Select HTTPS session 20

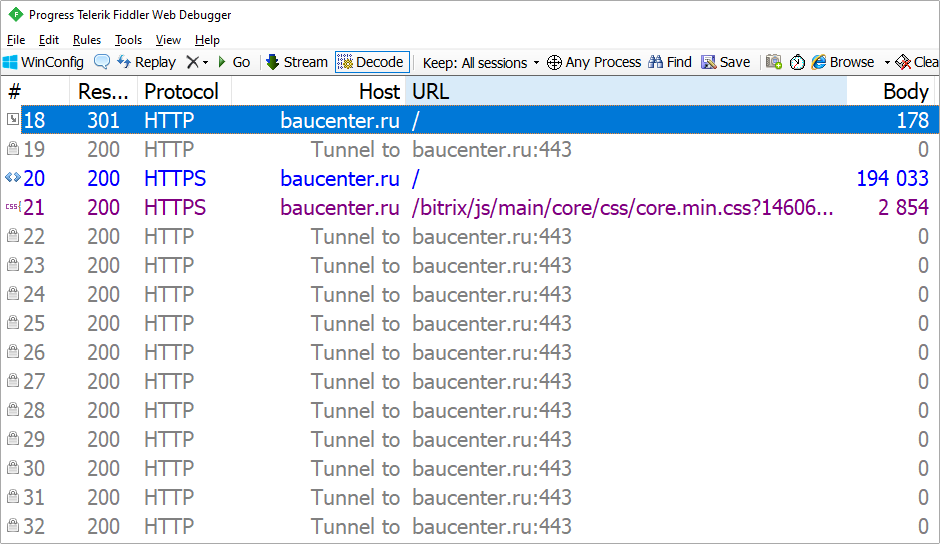coord(470,178)
